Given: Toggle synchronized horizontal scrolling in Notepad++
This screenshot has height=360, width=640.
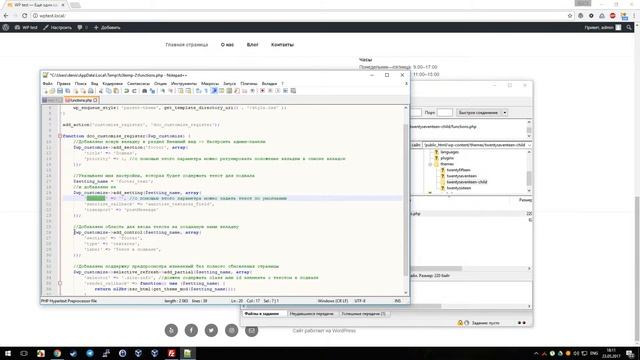Looking at the screenshot, I should click(188, 91).
